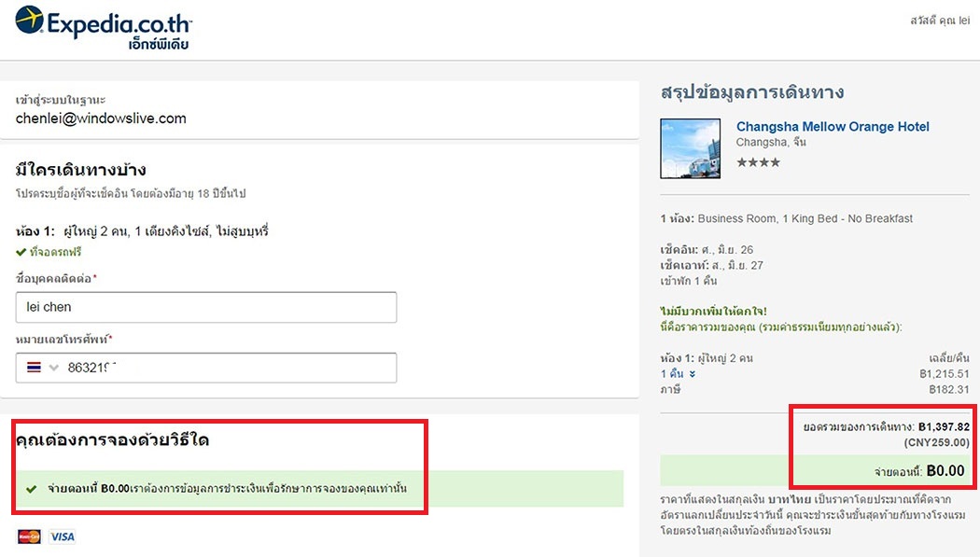This screenshot has width=980, height=557.
Task: Click the 'เข้าพัก 1 คืน' stay duration text
Action: pyautogui.click(x=689, y=281)
